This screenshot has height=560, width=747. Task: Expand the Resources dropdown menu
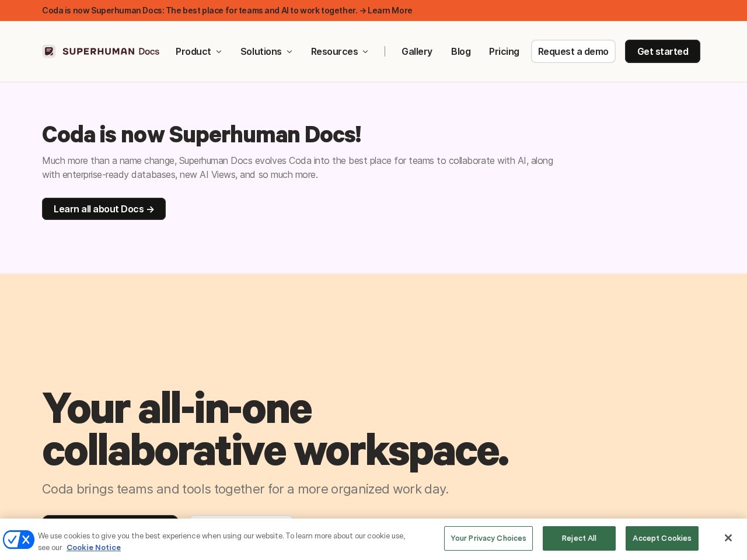(x=340, y=51)
